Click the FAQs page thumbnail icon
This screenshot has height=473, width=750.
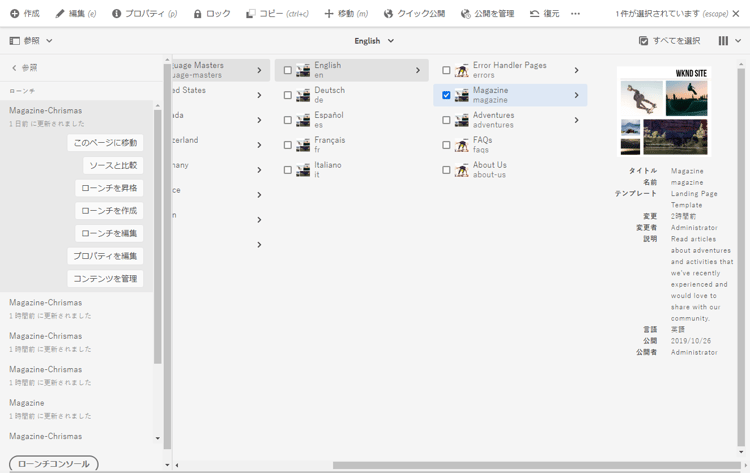[x=462, y=145]
